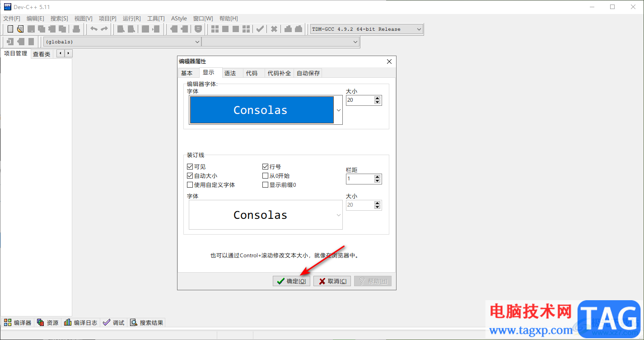
Task: Click the 帮助[H] dialog button
Action: click(373, 281)
